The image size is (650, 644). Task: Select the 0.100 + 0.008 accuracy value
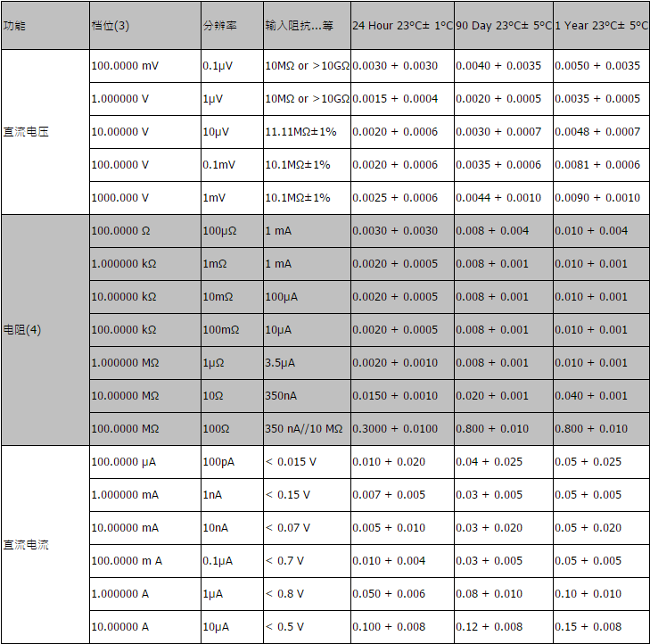(389, 627)
